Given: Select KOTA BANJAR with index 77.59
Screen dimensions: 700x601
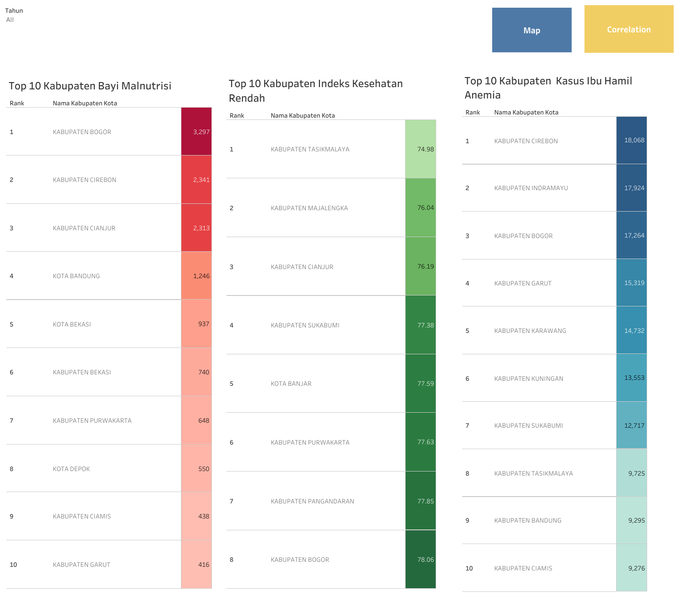Looking at the screenshot, I should (291, 383).
